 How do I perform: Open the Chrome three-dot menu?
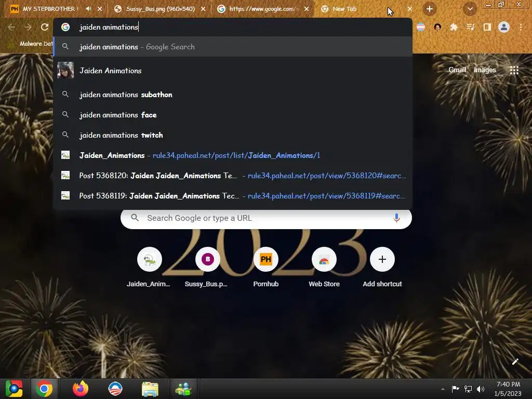pyautogui.click(x=521, y=27)
